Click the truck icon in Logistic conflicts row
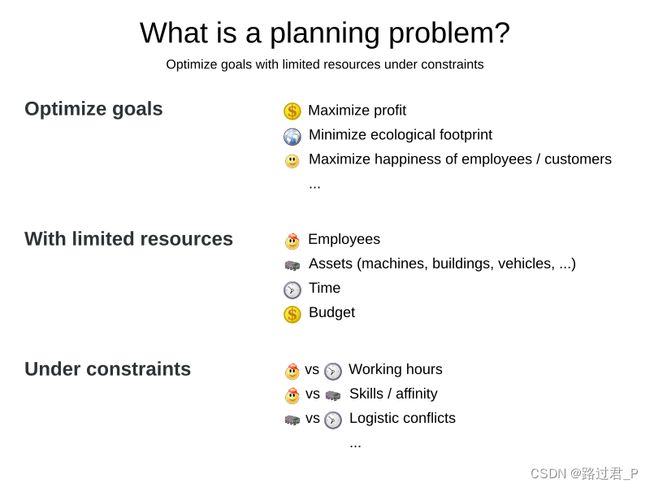 pos(292,420)
